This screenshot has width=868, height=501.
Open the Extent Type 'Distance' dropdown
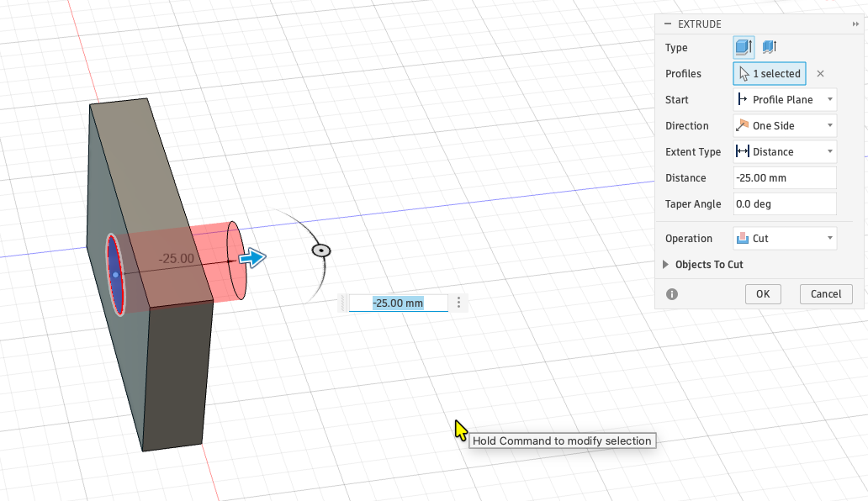[x=785, y=151]
